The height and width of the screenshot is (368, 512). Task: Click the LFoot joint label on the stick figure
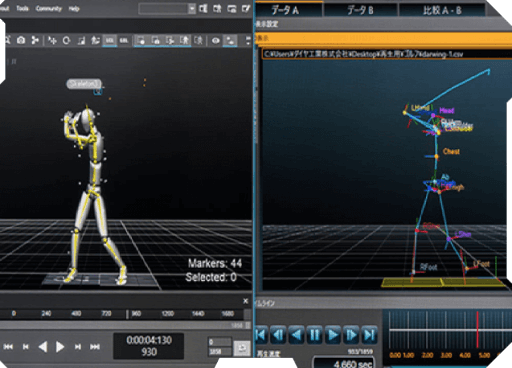click(482, 264)
